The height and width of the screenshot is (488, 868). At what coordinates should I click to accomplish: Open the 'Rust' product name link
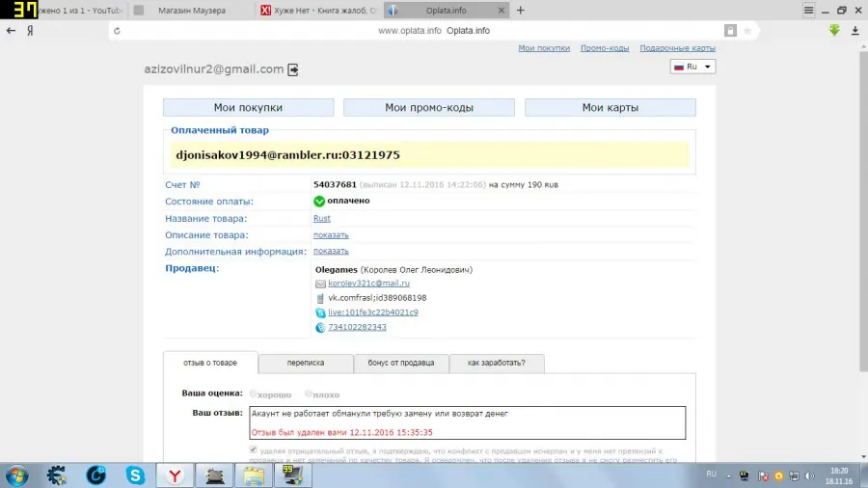[x=321, y=219]
